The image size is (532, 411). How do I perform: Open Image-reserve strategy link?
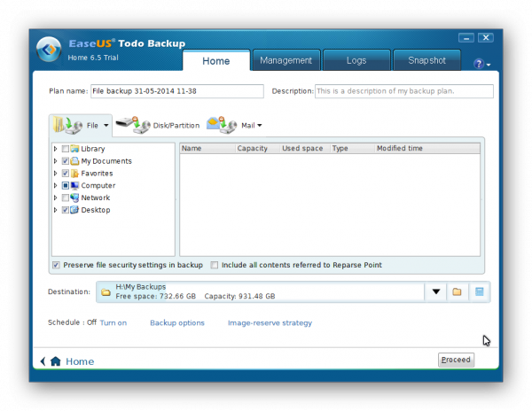[x=270, y=323]
